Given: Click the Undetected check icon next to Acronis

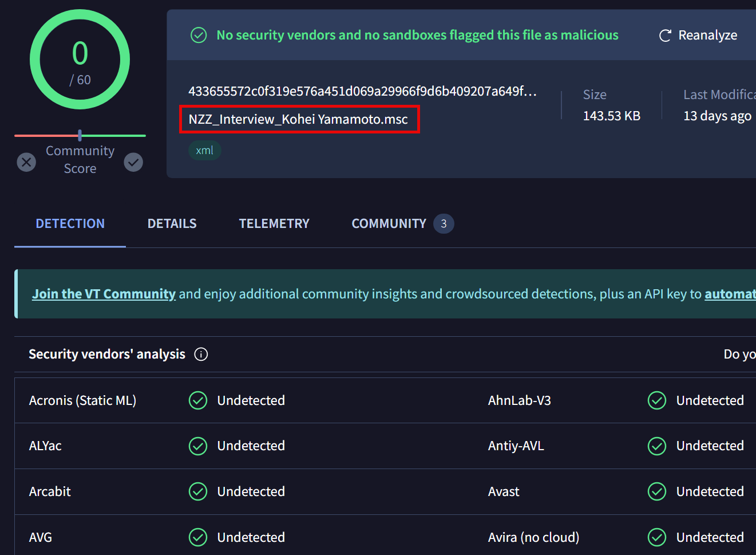Looking at the screenshot, I should (197, 400).
